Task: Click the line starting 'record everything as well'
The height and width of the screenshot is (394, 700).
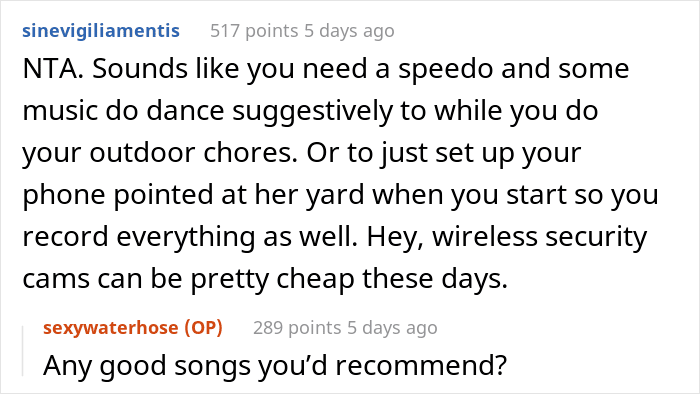Action: pos(334,237)
